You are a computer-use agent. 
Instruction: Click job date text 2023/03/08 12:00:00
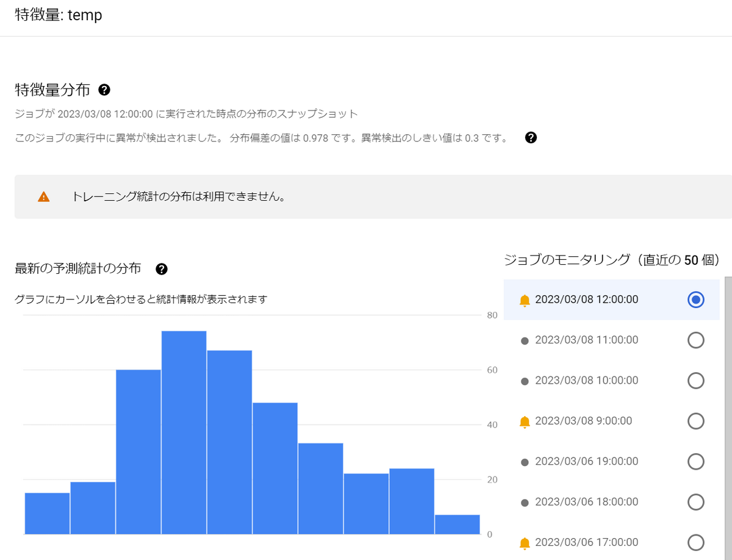tap(587, 300)
